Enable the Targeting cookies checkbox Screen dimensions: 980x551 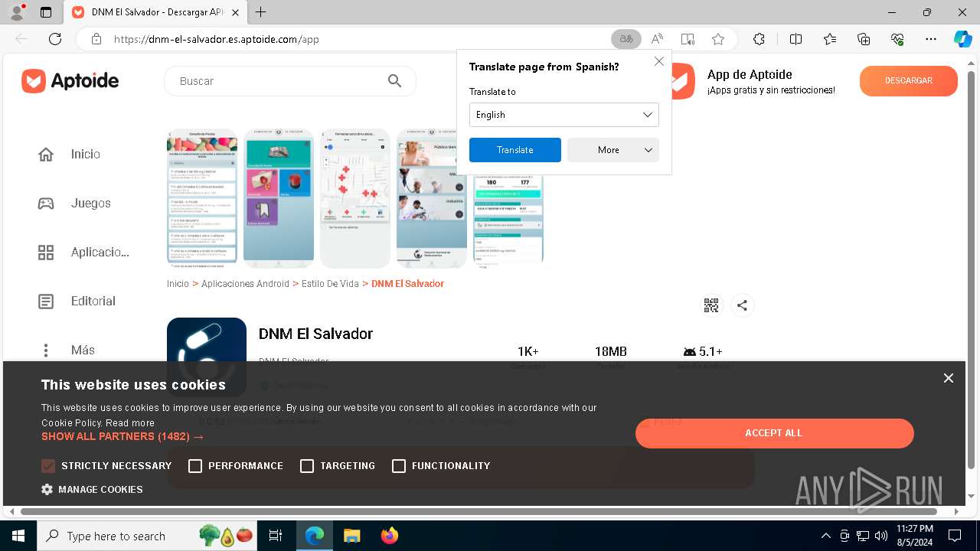[x=307, y=466]
